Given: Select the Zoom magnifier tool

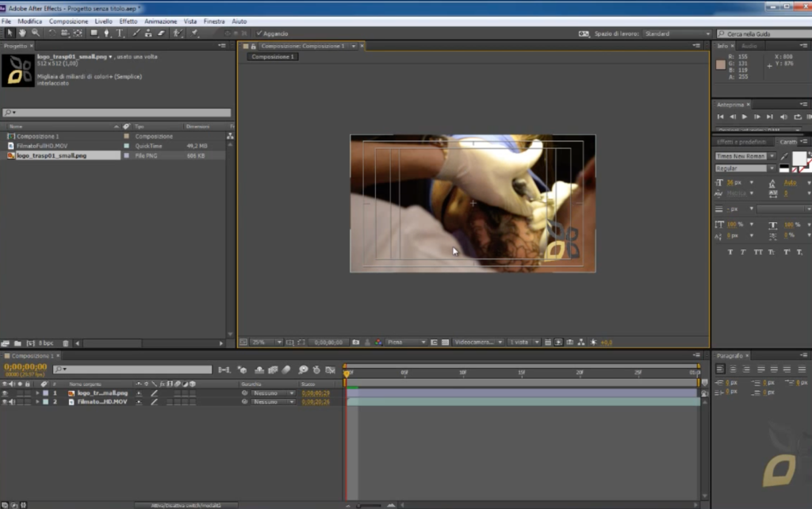Looking at the screenshot, I should click(x=35, y=33).
